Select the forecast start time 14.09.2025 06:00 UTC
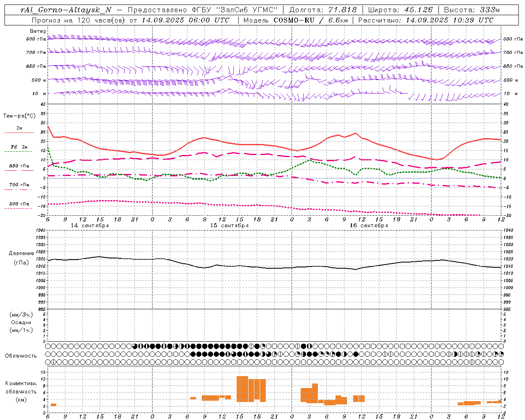525x420 pixels. pyautogui.click(x=185, y=20)
